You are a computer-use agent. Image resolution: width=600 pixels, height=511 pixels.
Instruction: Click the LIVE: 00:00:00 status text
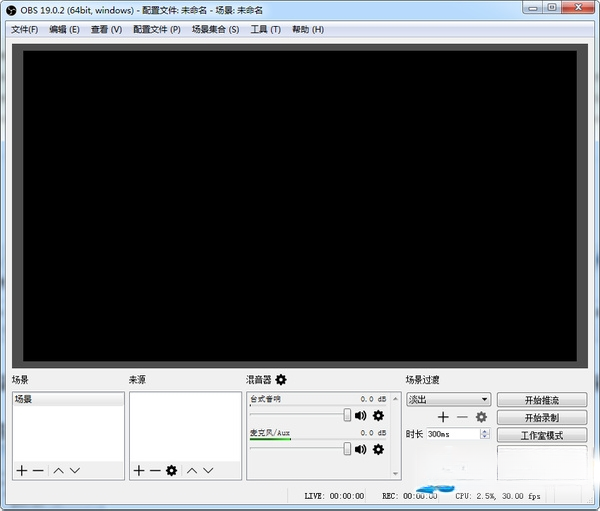point(334,496)
